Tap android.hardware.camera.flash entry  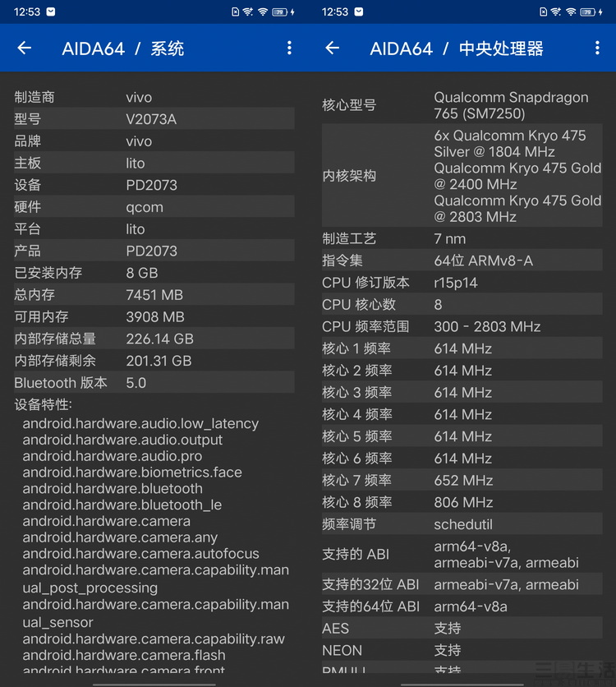(124, 655)
